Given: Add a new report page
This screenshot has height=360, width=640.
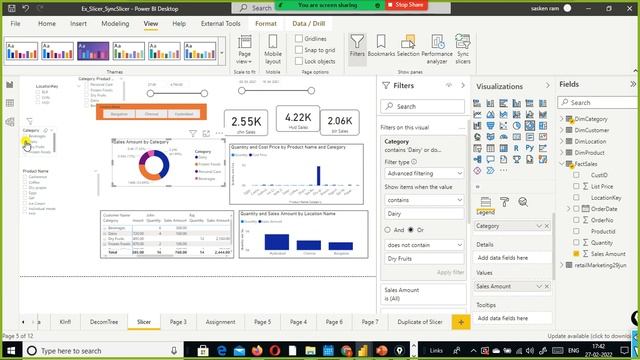Looking at the screenshot, I should click(x=461, y=322).
